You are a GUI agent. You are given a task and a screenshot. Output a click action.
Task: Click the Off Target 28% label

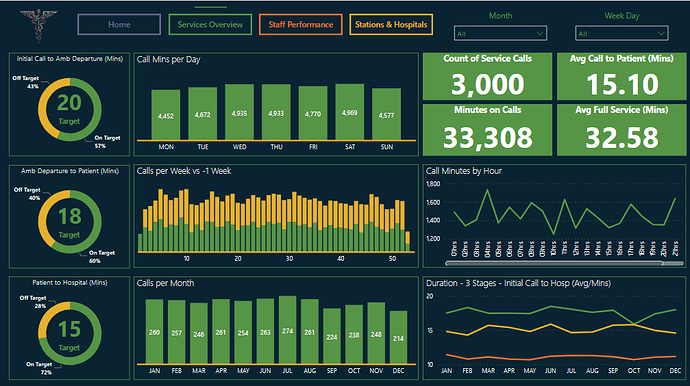[33, 301]
